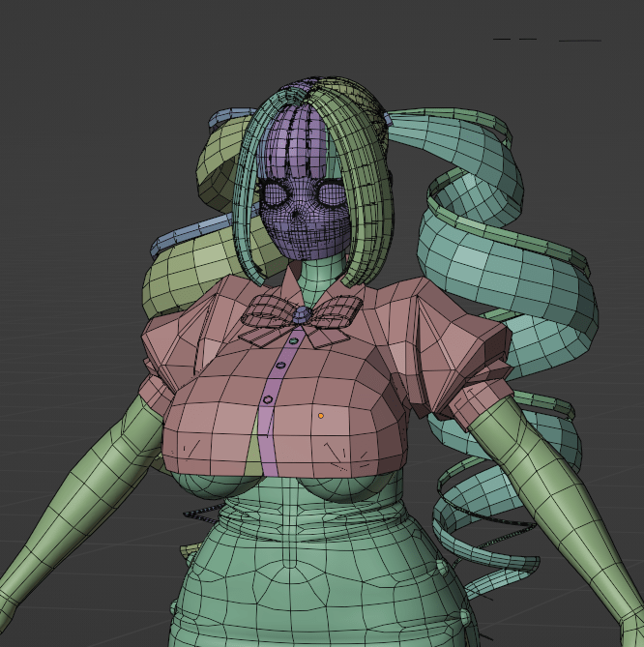
Task: Select the bow tie center knot
Action: (302, 314)
